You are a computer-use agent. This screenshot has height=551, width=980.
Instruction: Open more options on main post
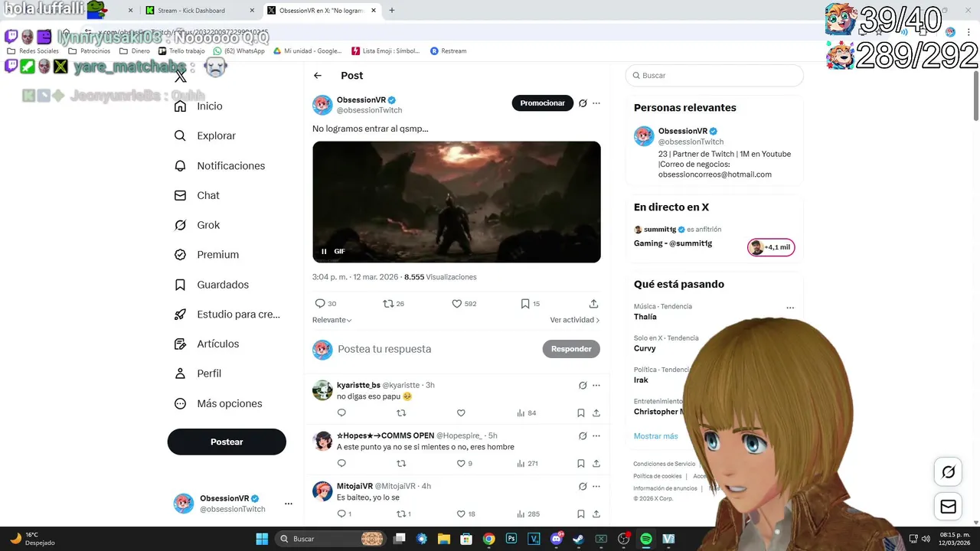596,103
